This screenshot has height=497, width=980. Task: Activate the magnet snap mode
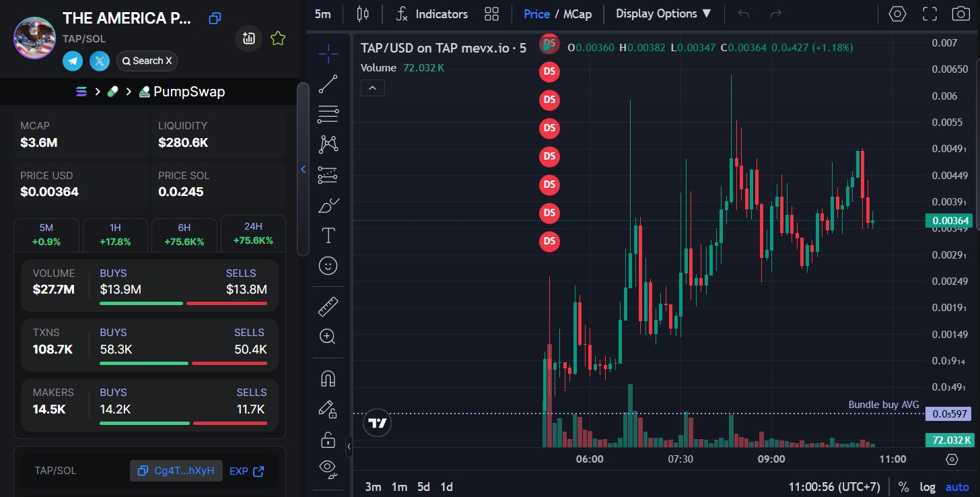[x=328, y=379]
